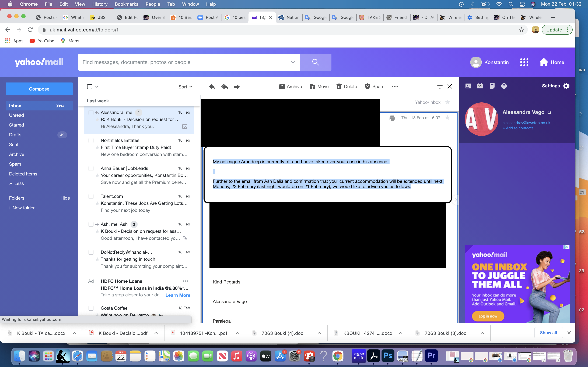Image resolution: width=588 pixels, height=367 pixels.
Task: Archive the open email
Action: pyautogui.click(x=290, y=87)
